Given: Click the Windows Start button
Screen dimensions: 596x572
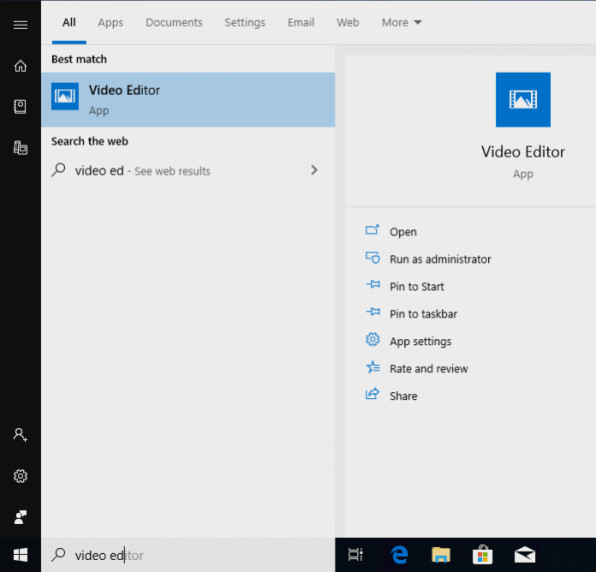Looking at the screenshot, I should 21,555.
